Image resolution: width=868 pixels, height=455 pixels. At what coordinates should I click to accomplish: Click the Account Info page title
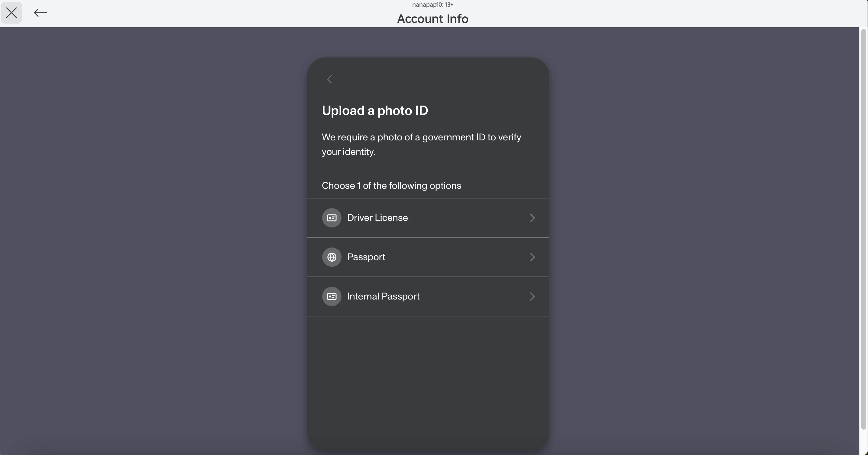coord(433,19)
